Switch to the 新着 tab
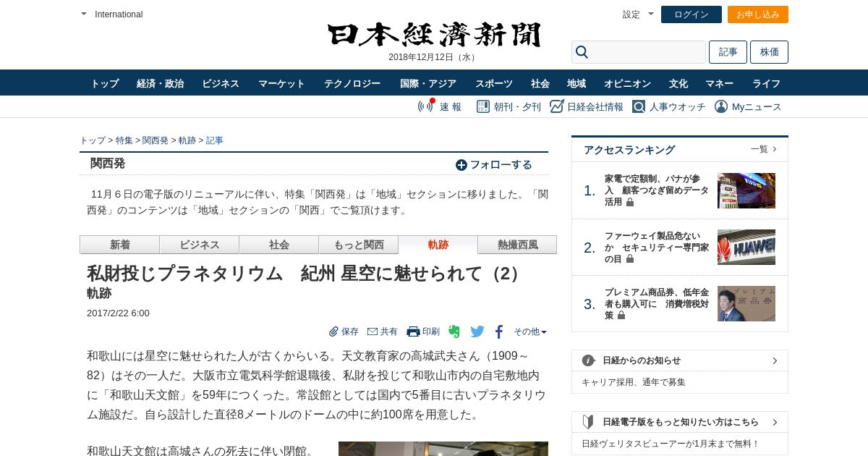The height and width of the screenshot is (456, 868). point(119,245)
